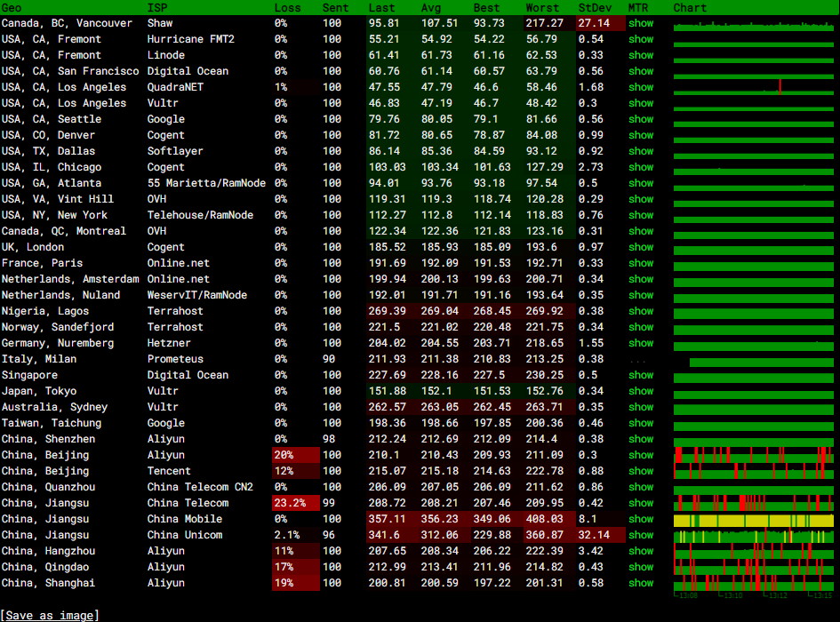Show MTR for Montreal OVH
840x622 pixels.
pos(641,231)
